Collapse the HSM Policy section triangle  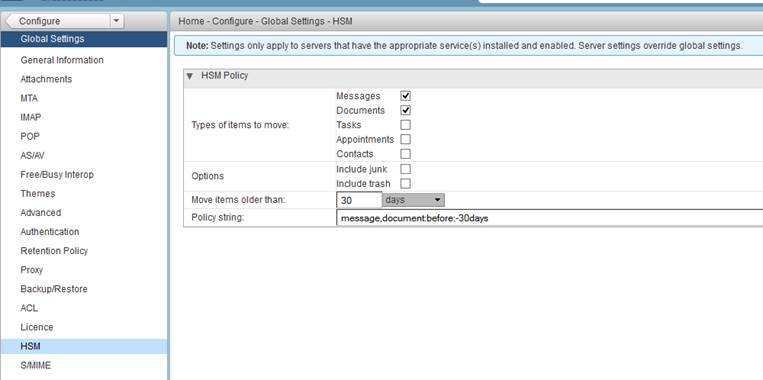coord(190,76)
